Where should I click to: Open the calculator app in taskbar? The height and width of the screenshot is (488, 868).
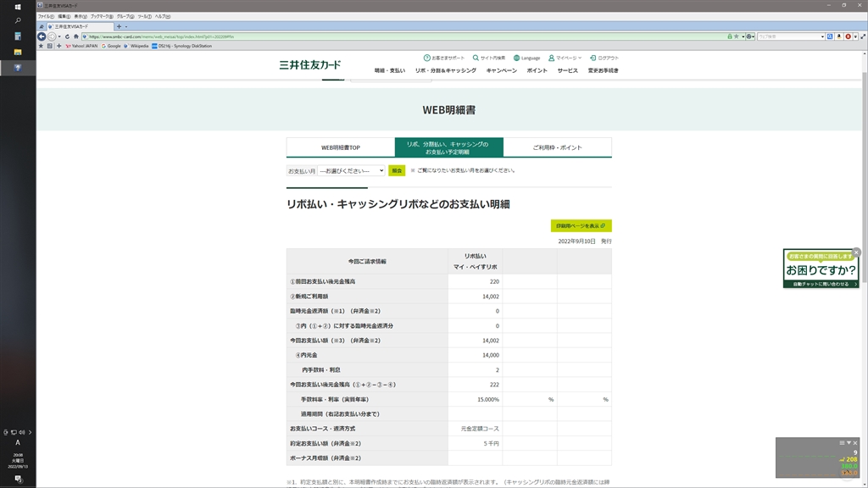[18, 36]
